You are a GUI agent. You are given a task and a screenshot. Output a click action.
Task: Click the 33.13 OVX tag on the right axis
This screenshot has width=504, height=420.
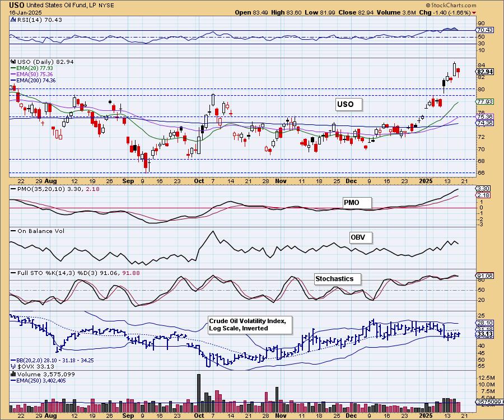click(x=485, y=334)
